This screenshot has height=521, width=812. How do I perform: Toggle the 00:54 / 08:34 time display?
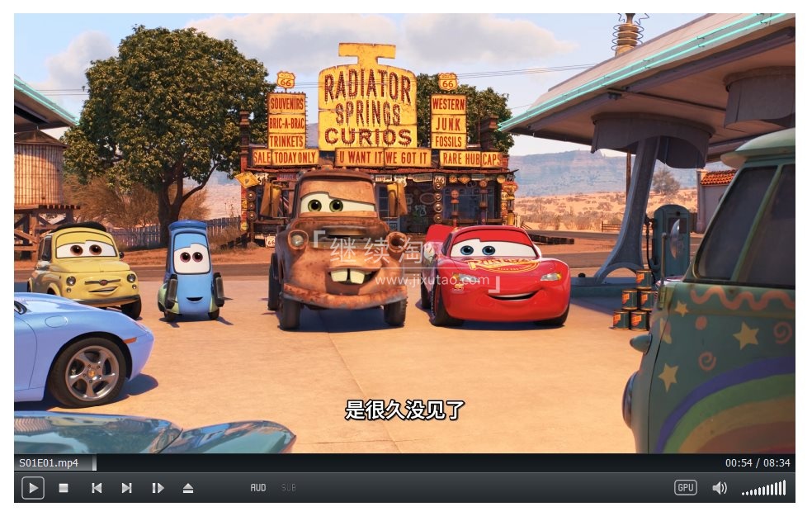point(758,463)
